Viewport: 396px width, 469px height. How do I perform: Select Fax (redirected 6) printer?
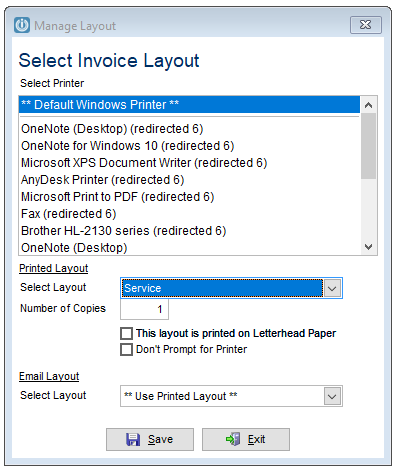(x=189, y=214)
